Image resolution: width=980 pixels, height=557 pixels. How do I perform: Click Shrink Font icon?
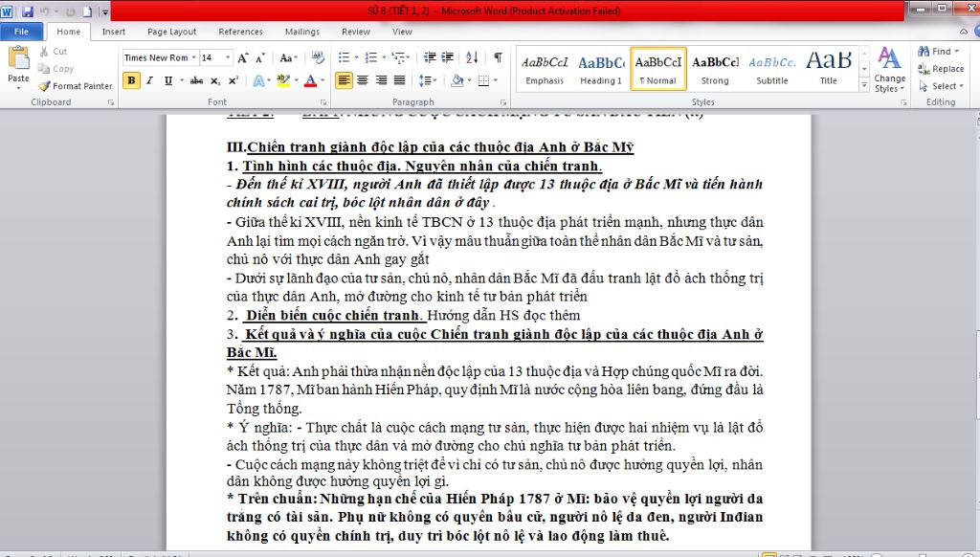click(260, 58)
